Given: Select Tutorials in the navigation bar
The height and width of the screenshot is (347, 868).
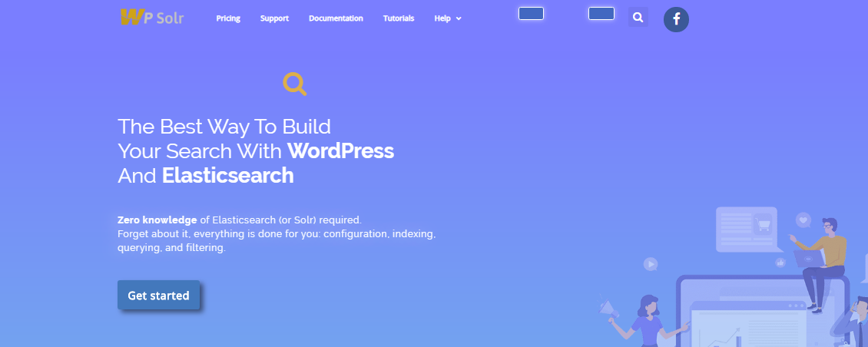Looking at the screenshot, I should (399, 18).
